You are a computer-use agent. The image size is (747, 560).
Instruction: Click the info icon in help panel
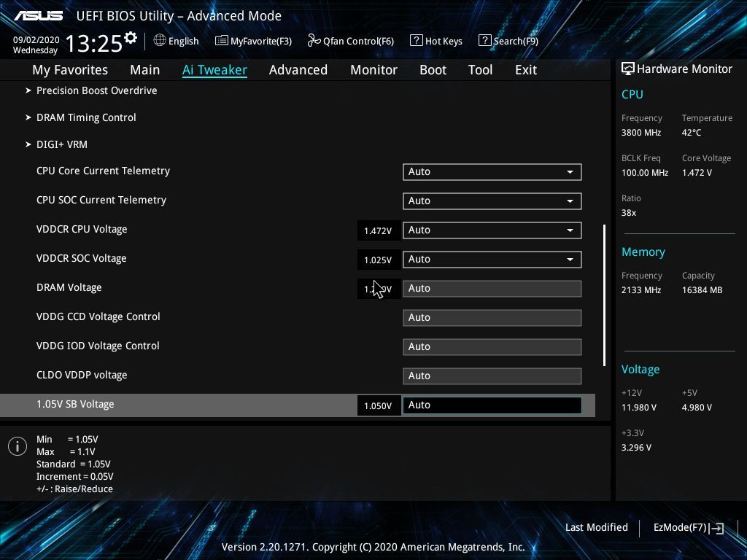[x=18, y=446]
